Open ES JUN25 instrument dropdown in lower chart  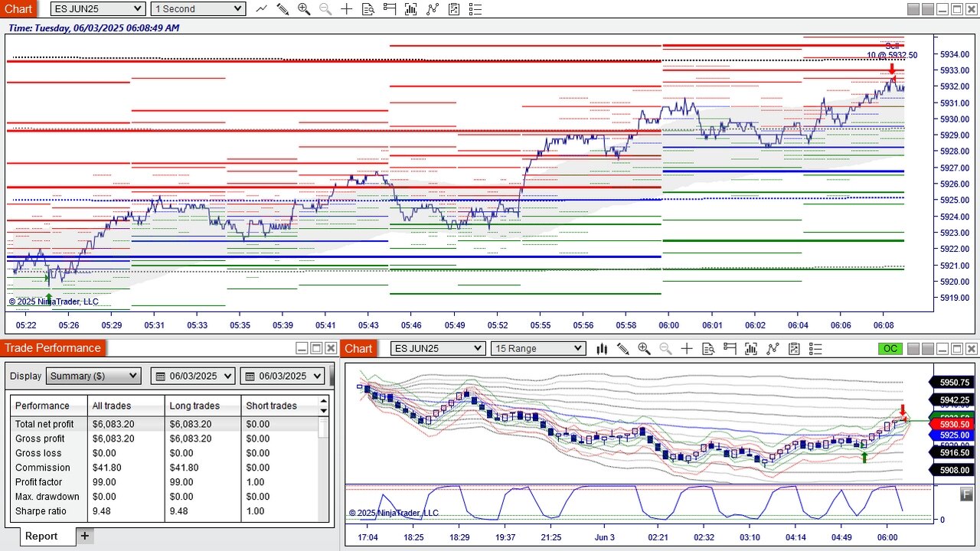(x=438, y=349)
